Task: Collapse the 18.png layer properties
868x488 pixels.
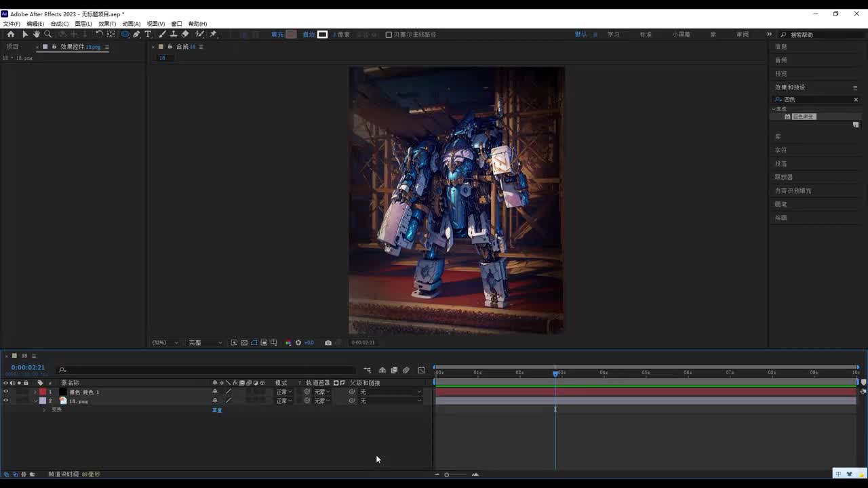Action: [35, 401]
